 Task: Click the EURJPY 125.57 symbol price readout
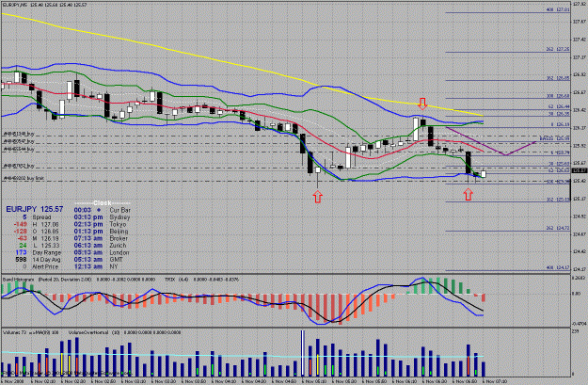click(x=35, y=209)
